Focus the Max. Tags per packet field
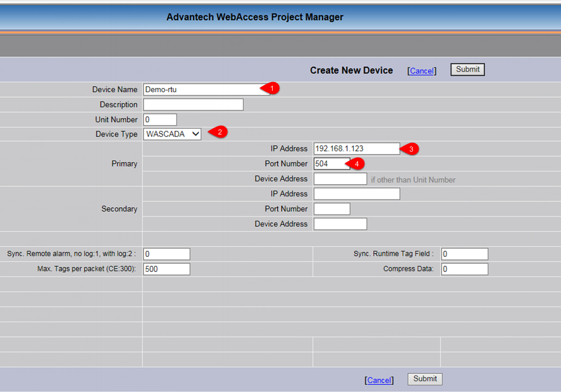 point(167,269)
